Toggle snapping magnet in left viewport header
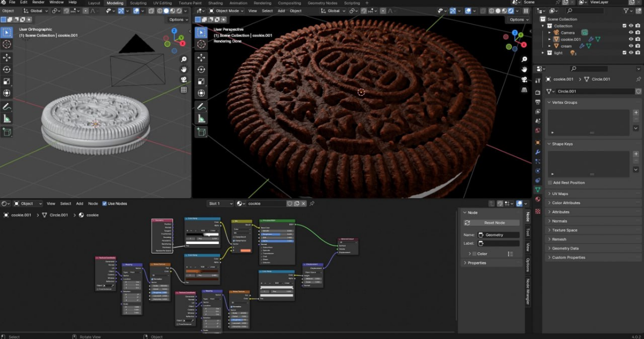This screenshot has height=339, width=644. tap(67, 11)
